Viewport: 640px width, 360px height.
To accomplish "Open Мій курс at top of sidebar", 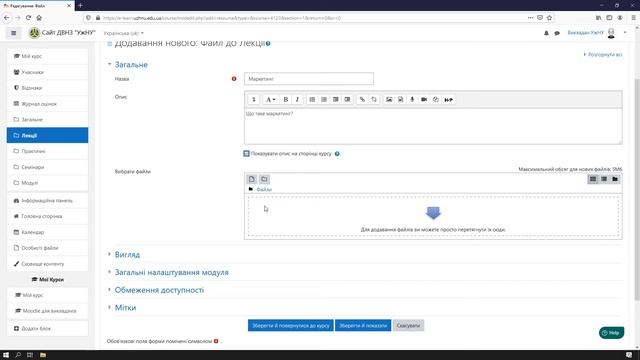I will click(47, 56).
